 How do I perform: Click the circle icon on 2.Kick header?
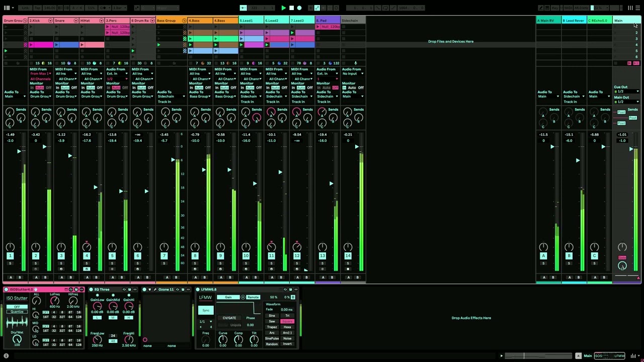(50, 21)
